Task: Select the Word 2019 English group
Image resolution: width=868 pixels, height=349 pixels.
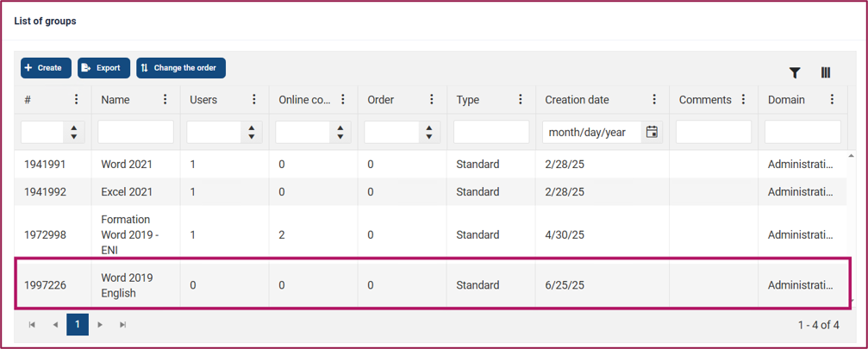Action: pos(127,285)
